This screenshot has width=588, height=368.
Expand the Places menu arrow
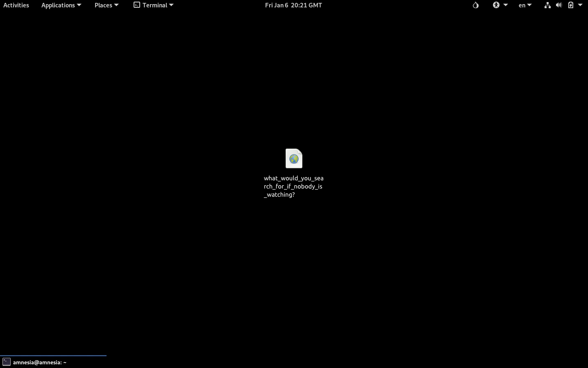pos(116,5)
